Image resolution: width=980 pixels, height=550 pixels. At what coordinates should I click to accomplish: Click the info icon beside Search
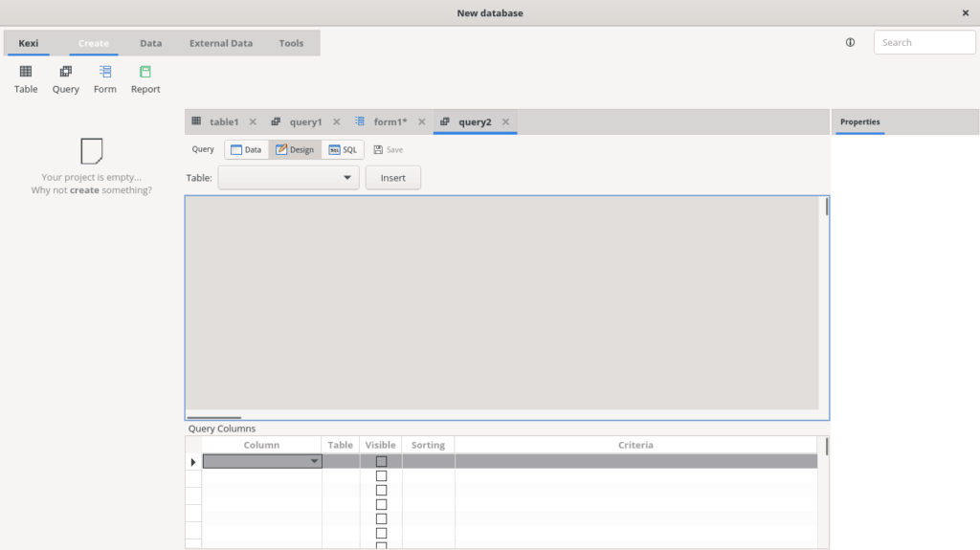pos(850,42)
